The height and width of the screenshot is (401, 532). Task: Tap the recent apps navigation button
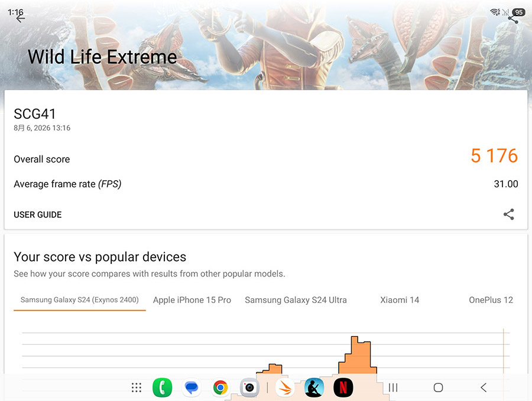[393, 387]
